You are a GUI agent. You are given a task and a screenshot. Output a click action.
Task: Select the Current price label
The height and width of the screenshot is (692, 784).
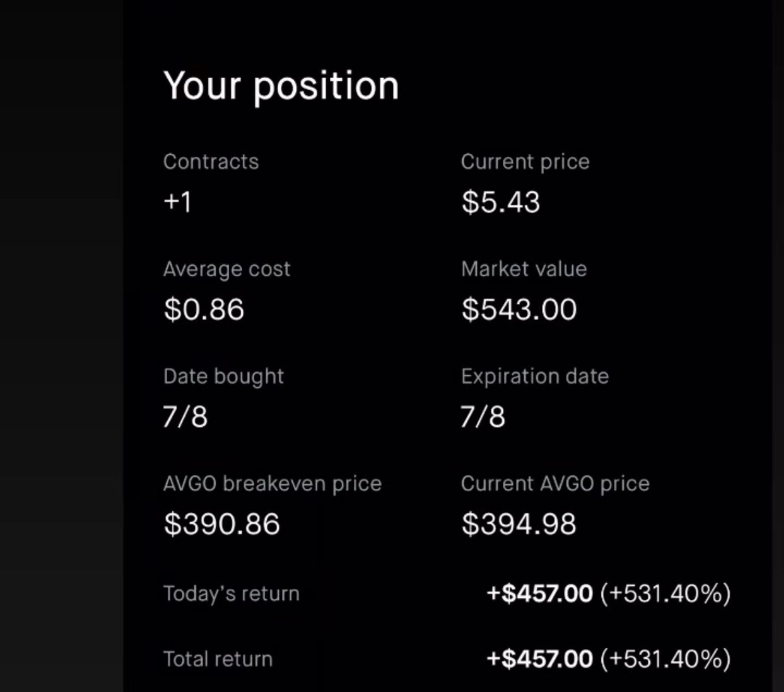pyautogui.click(x=525, y=162)
